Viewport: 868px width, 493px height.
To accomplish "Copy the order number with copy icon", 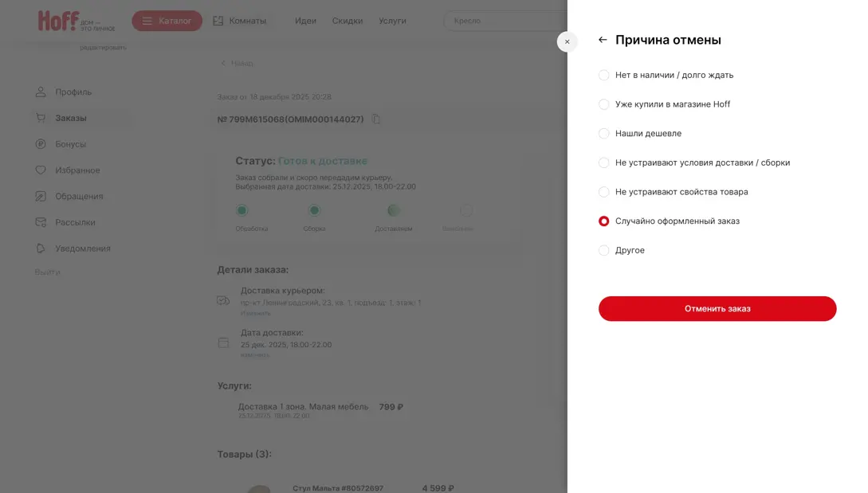I will 376,119.
